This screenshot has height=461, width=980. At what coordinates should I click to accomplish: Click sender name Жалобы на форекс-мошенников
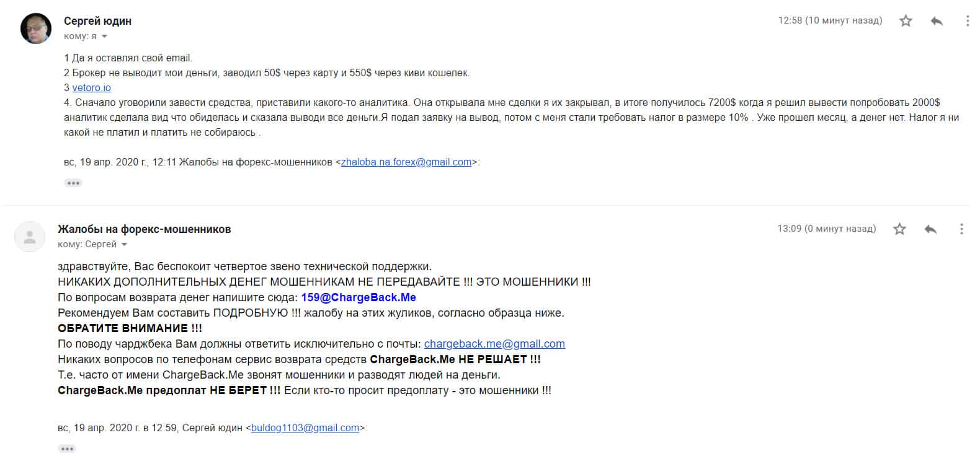pos(144,229)
